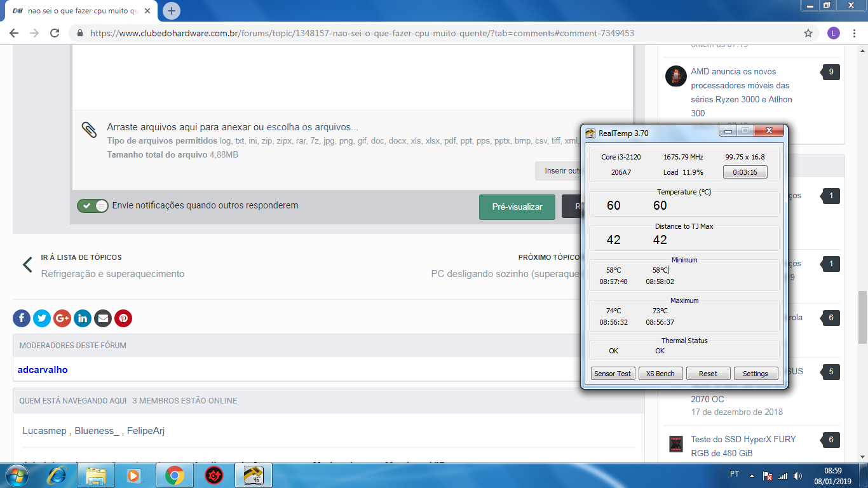Go back with the browser back arrow
Screen dimensions: 868x488
pyautogui.click(x=14, y=33)
